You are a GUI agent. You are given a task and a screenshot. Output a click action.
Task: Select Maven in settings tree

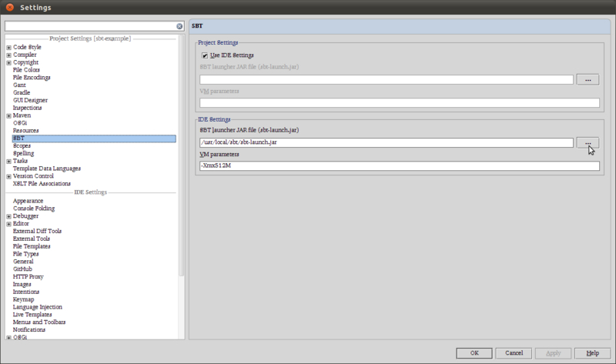click(22, 115)
